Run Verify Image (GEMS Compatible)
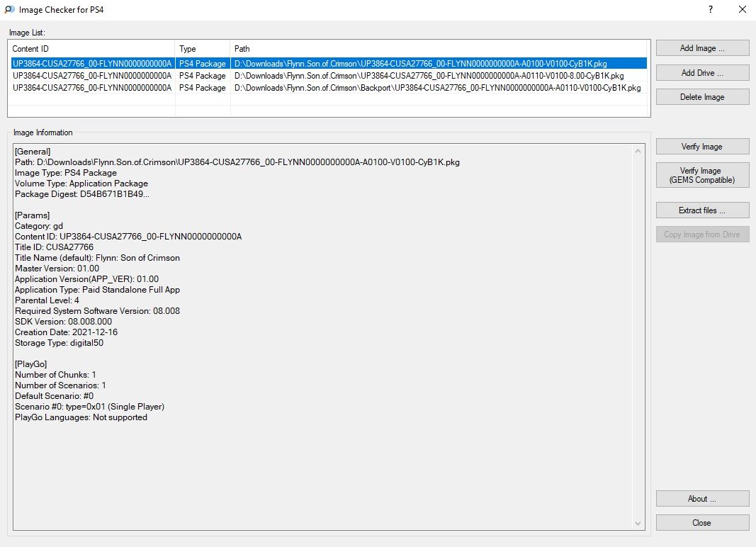Screen dimensions: 756x547 [702, 175]
